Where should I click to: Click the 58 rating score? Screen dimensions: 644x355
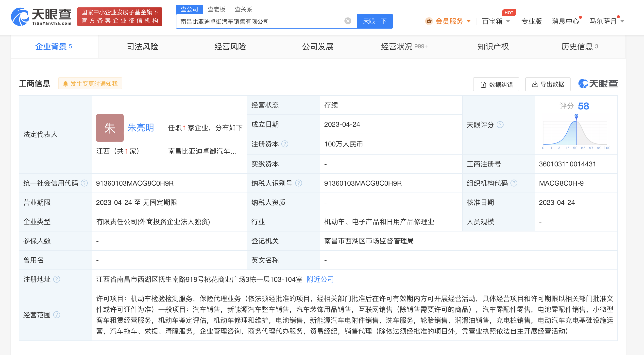(583, 106)
